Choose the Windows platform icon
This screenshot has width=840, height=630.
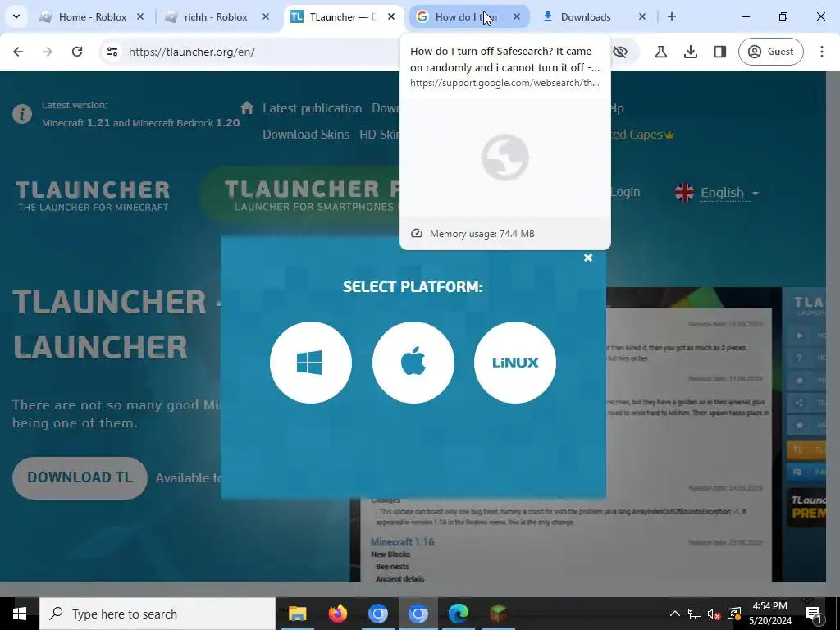click(311, 363)
